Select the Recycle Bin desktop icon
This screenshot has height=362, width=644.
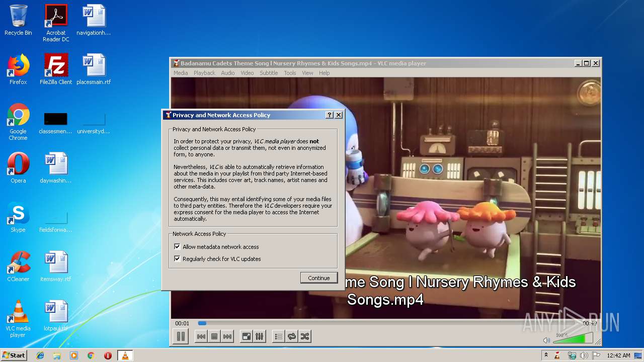[x=18, y=20]
